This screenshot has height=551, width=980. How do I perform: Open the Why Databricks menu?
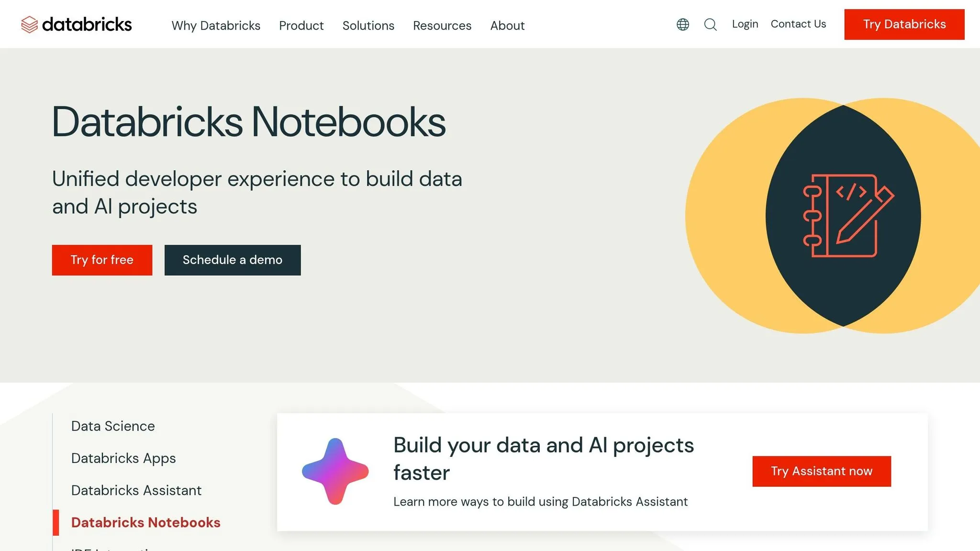tap(216, 25)
